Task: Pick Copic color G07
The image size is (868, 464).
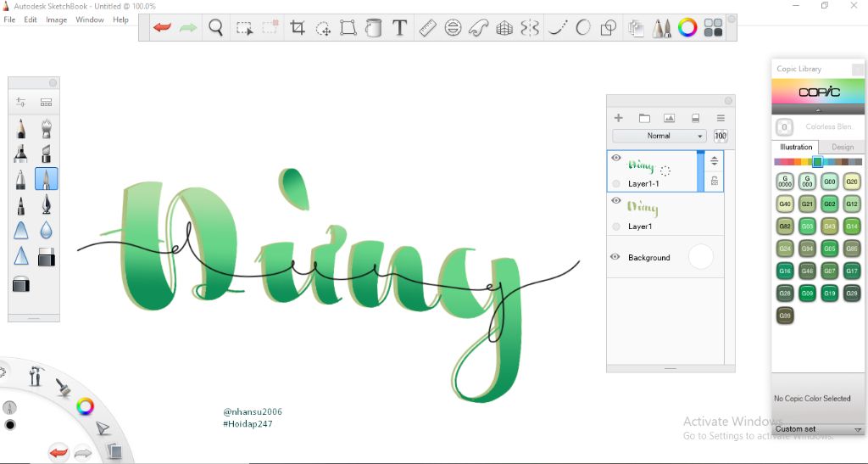Action: click(x=829, y=271)
